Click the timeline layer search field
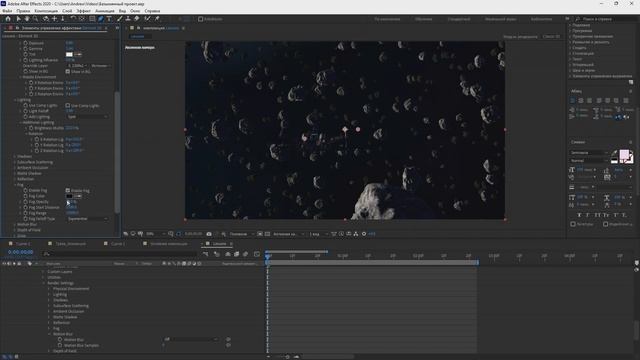This screenshot has height=360, width=640. tap(119, 254)
